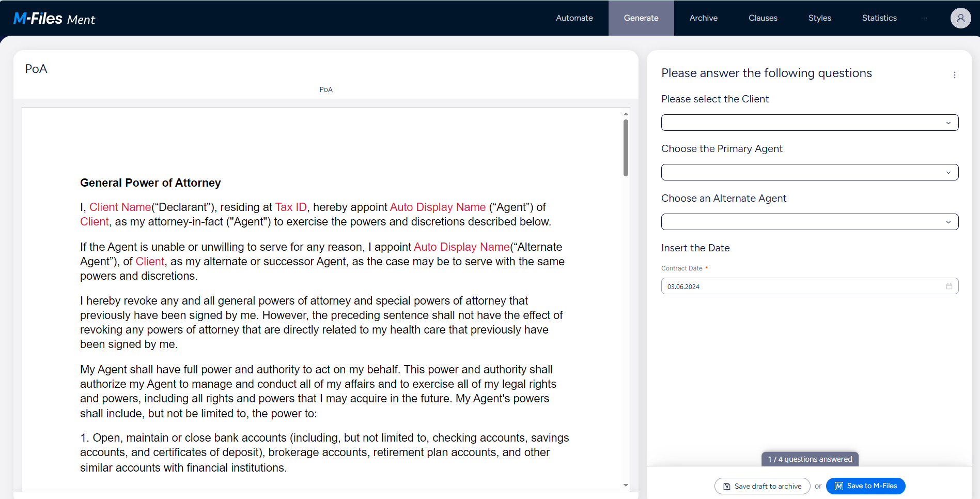Click the calendar icon in the Contract Date field

pos(949,286)
